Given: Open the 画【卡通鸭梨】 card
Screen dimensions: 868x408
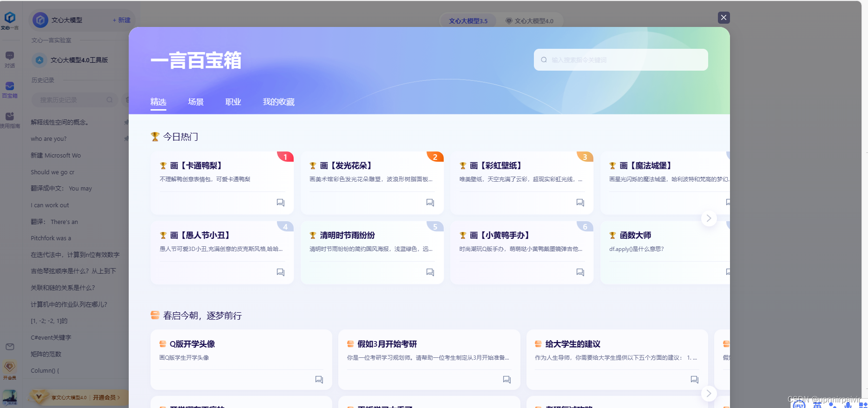Looking at the screenshot, I should click(x=222, y=183).
